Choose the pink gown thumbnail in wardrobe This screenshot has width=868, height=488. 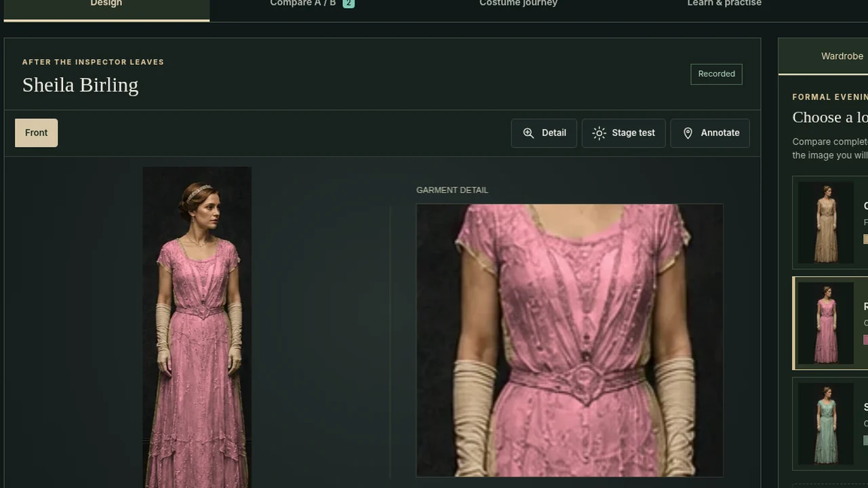825,323
